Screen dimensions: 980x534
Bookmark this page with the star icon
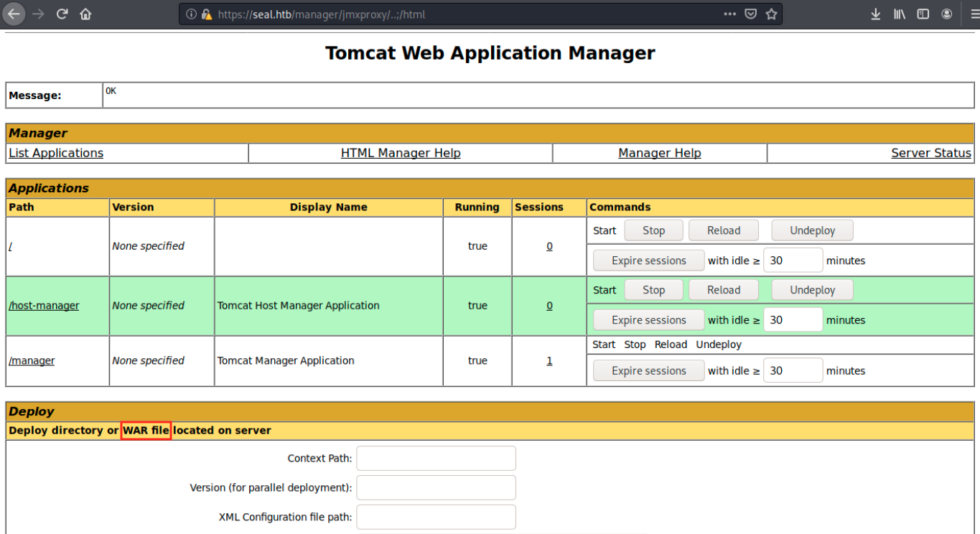(x=771, y=14)
